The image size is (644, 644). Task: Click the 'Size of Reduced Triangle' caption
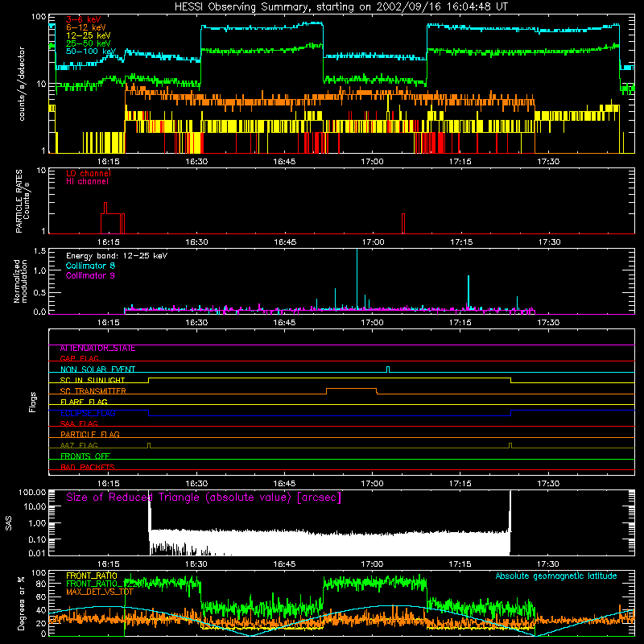pos(204,497)
